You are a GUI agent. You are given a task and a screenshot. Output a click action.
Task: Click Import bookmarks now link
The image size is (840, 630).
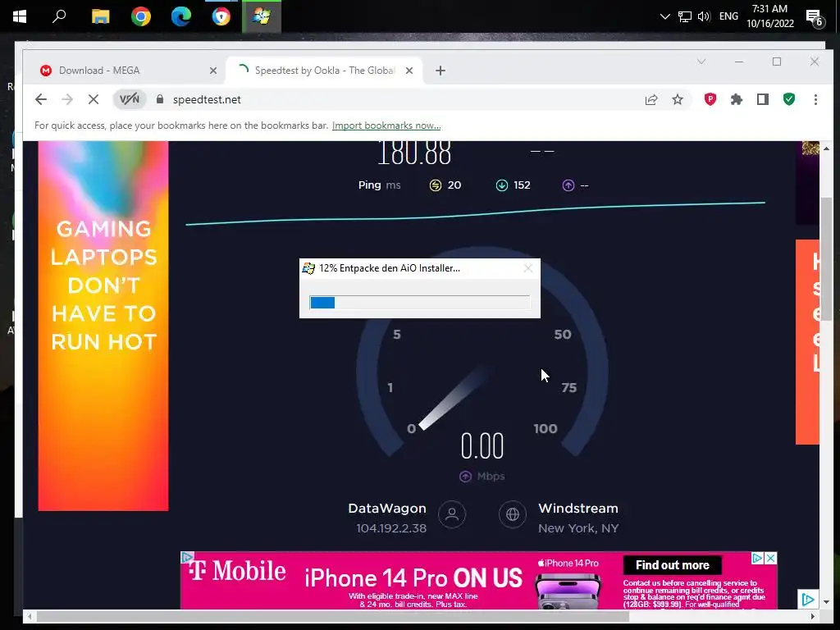tap(386, 126)
